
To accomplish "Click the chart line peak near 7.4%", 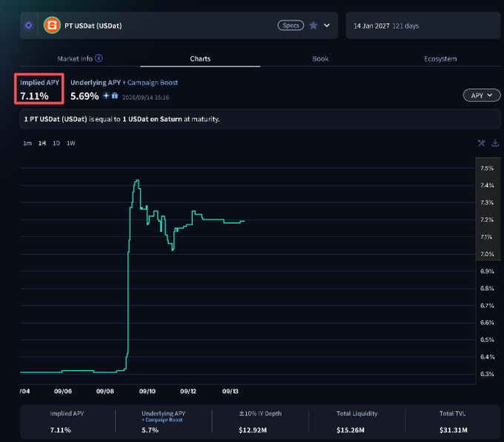I will tap(138, 181).
